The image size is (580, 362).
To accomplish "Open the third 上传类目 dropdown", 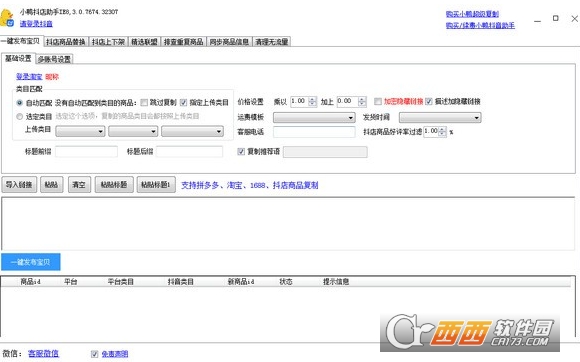I will coord(192,131).
